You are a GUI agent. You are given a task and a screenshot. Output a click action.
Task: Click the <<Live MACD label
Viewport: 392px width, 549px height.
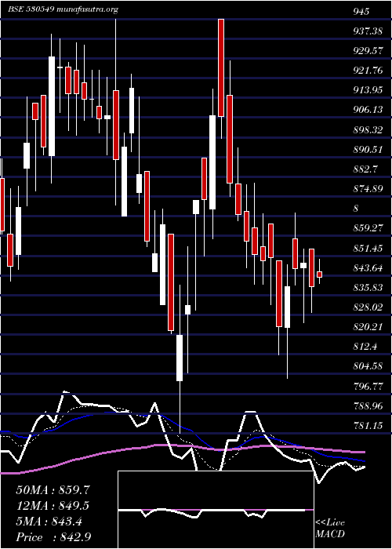click(x=330, y=529)
